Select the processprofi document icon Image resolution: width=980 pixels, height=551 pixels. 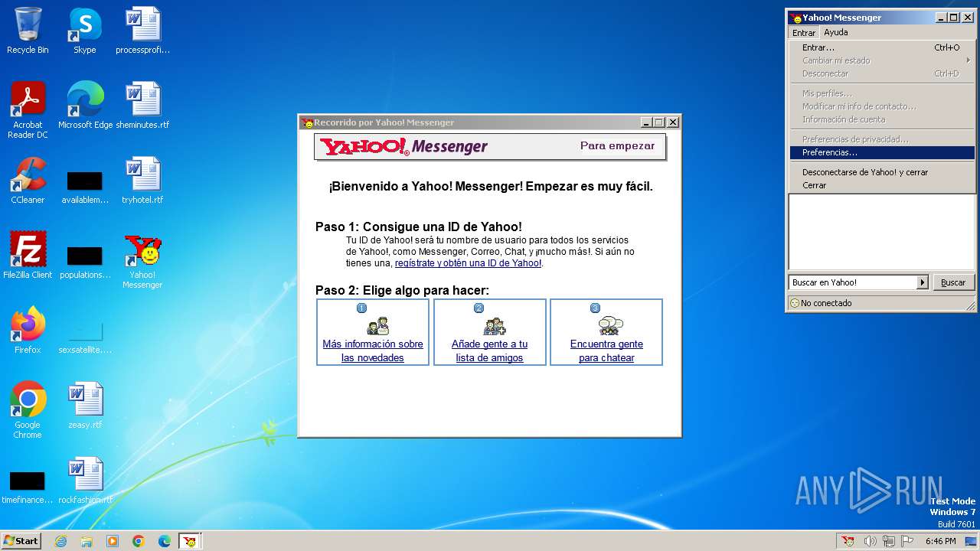[142, 31]
